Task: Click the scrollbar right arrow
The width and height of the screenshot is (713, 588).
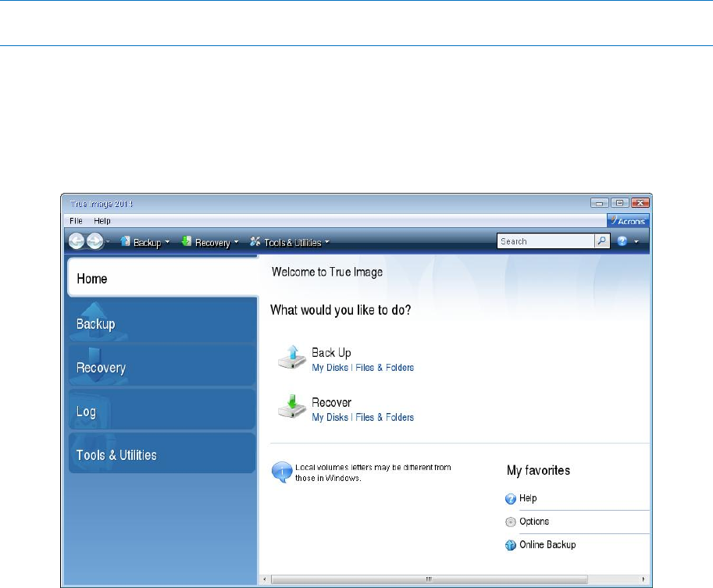Action: pos(643,579)
